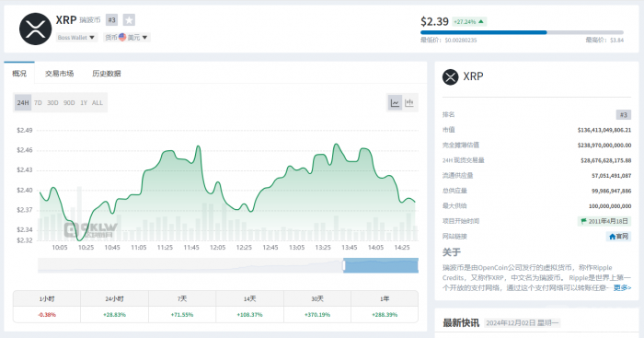
Task: Open the 历史数据 tab
Action: pyautogui.click(x=107, y=74)
